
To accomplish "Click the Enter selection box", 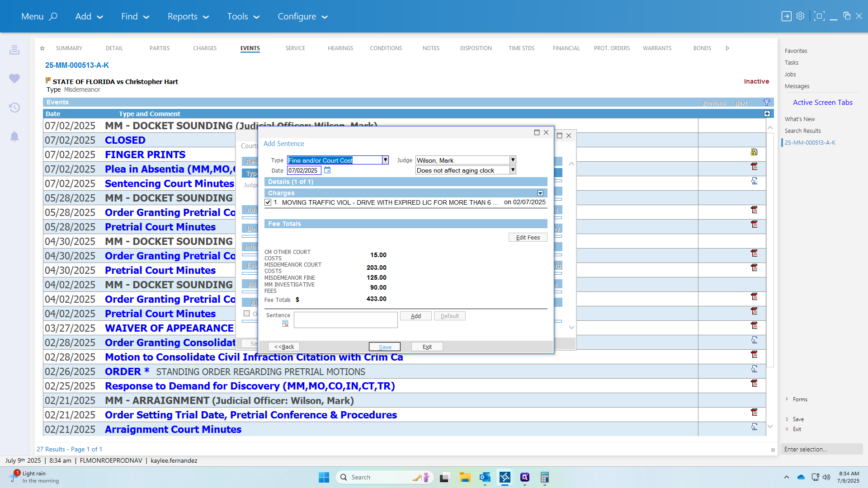I will (821, 449).
